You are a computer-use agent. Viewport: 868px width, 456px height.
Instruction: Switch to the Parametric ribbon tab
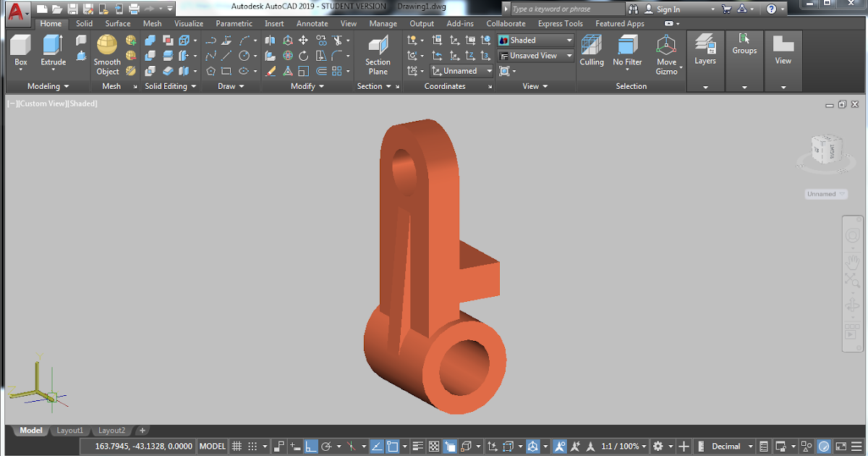(234, 23)
